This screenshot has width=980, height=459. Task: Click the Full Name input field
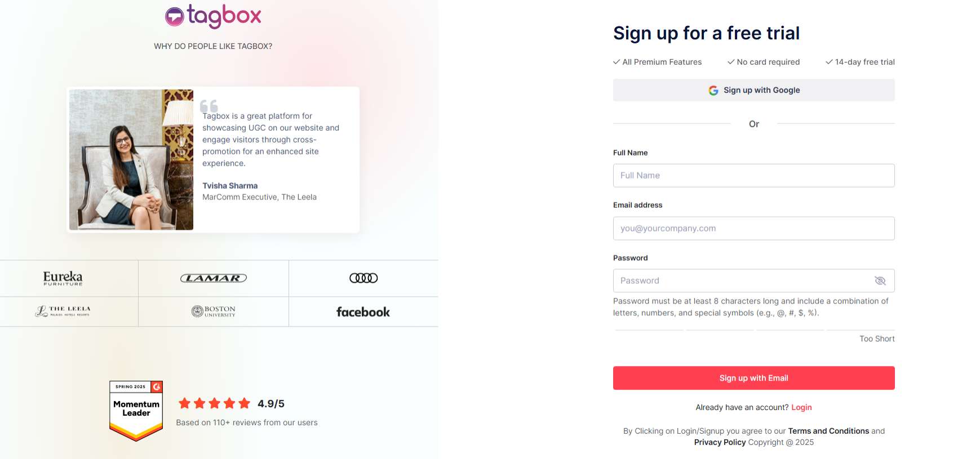point(753,175)
